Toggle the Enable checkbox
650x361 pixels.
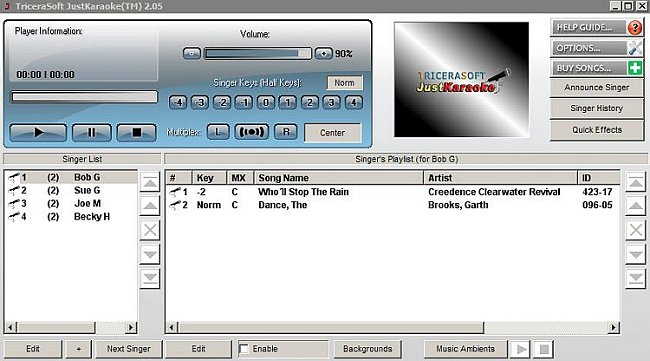[244, 349]
